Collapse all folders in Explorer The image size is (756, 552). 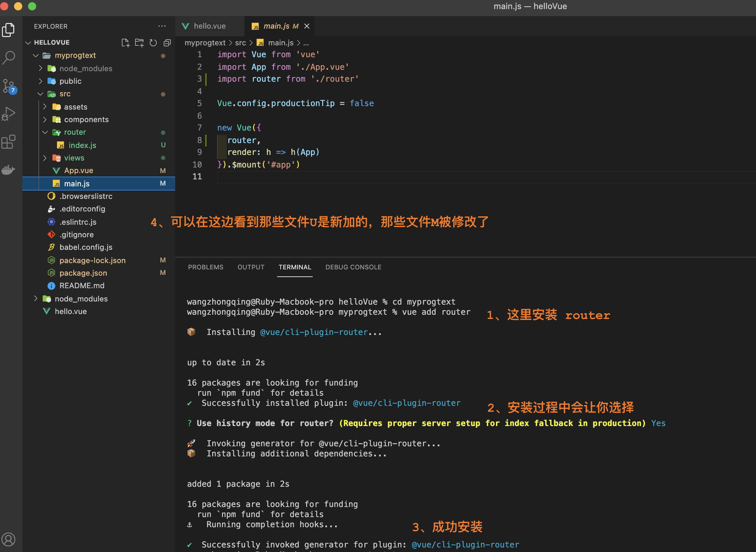[x=167, y=43]
